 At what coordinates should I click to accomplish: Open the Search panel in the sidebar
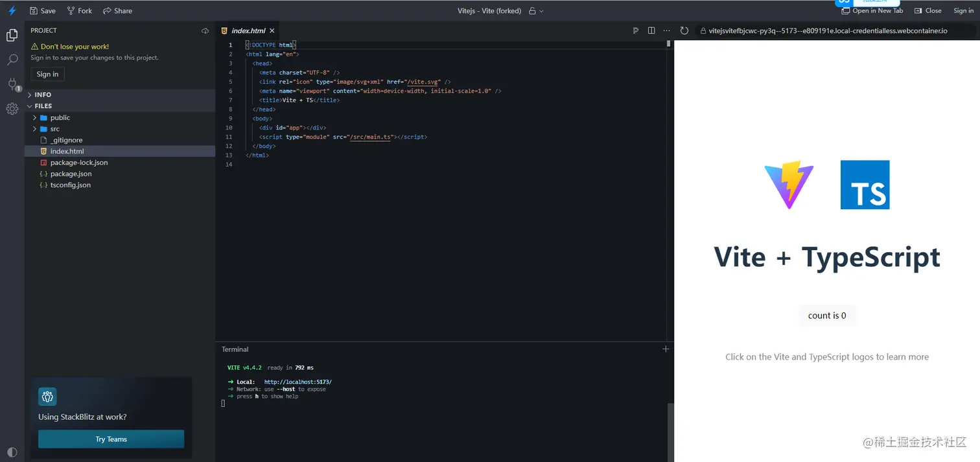point(12,60)
